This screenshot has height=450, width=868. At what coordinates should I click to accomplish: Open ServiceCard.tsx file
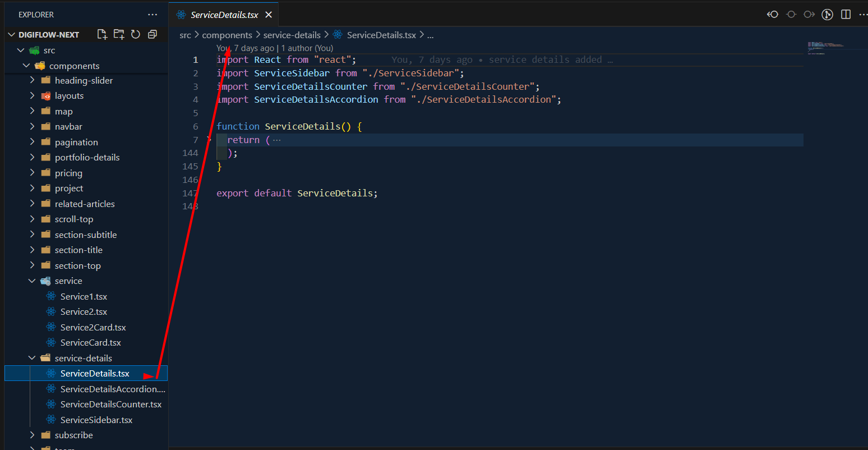(x=90, y=342)
